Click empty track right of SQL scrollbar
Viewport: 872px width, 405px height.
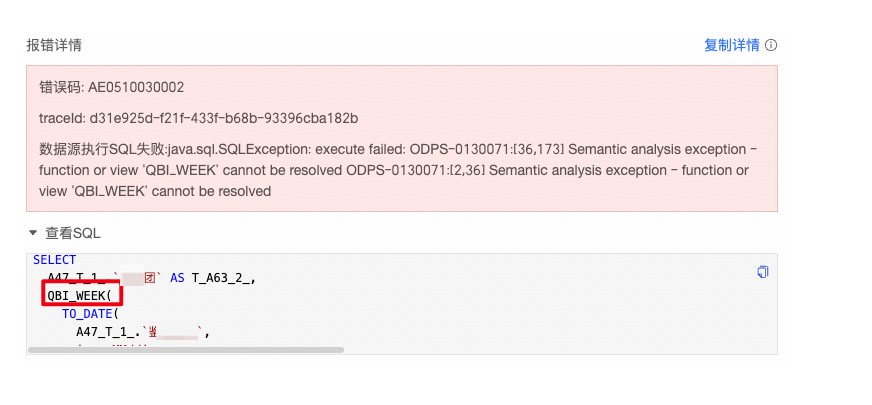click(560, 350)
